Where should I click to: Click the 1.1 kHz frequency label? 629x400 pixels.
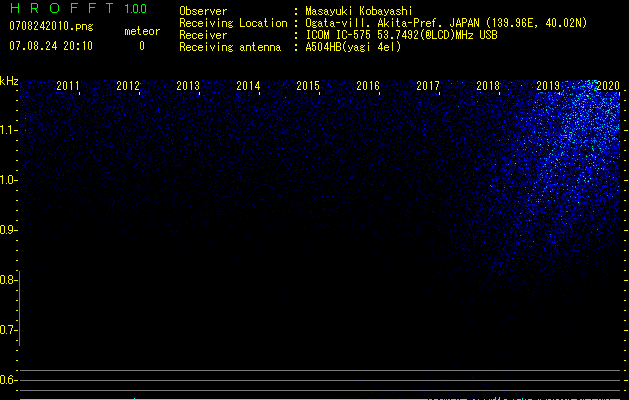[8, 130]
